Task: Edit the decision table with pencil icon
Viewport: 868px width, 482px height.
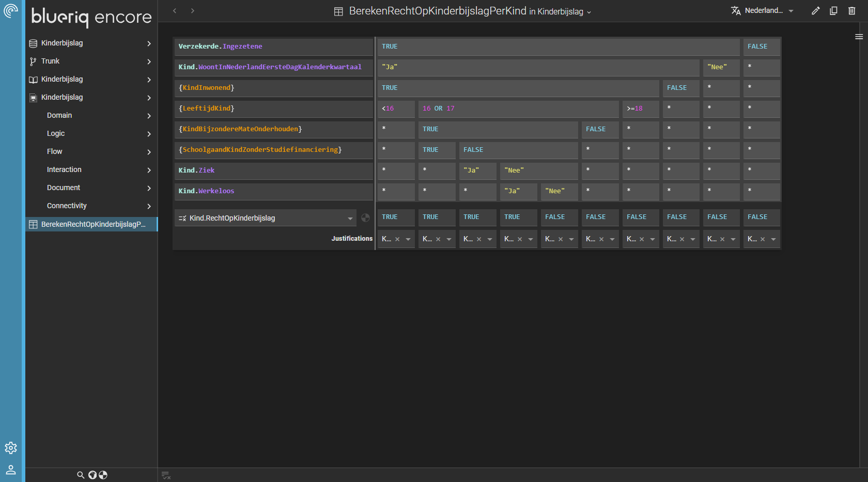Action: pyautogui.click(x=816, y=11)
